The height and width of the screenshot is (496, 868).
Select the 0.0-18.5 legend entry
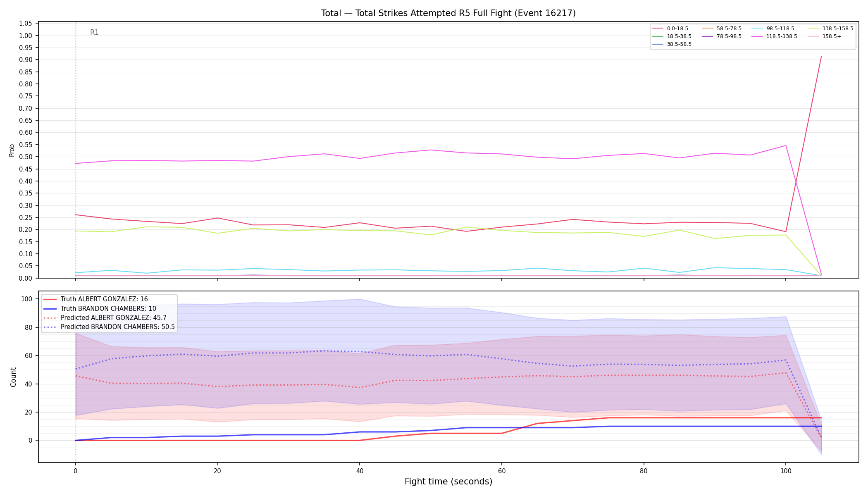(x=670, y=29)
